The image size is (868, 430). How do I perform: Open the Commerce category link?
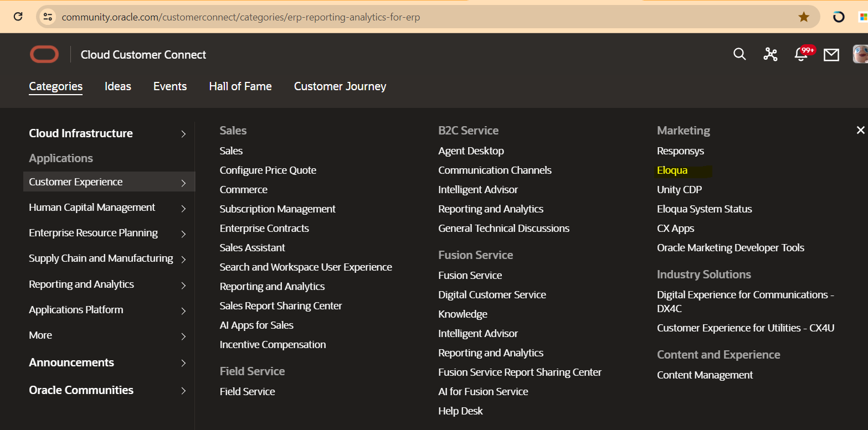244,189
